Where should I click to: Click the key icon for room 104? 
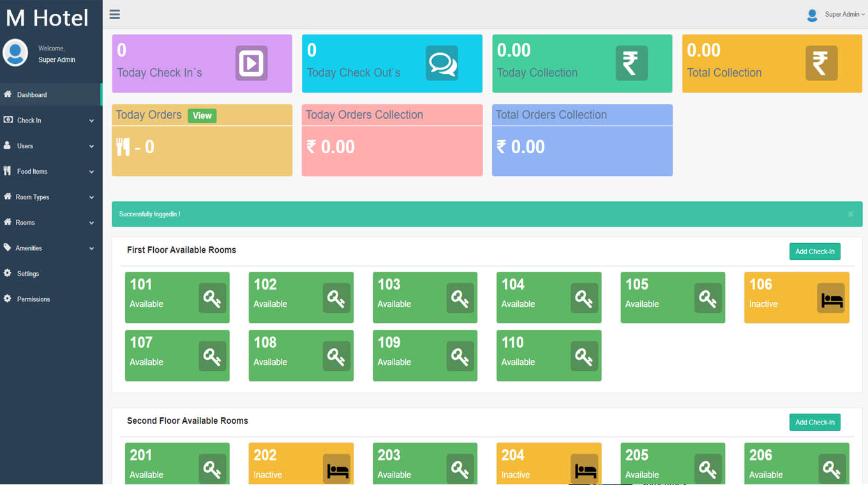[x=584, y=298]
